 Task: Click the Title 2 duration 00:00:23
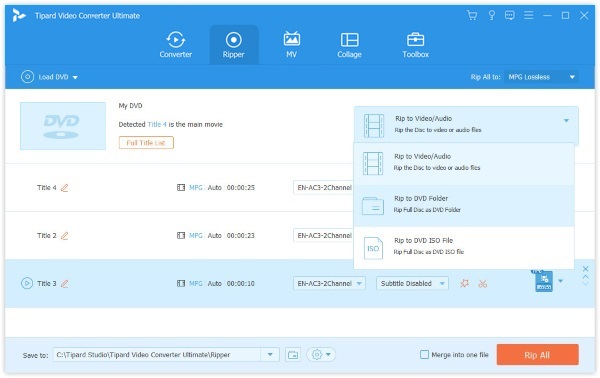241,235
